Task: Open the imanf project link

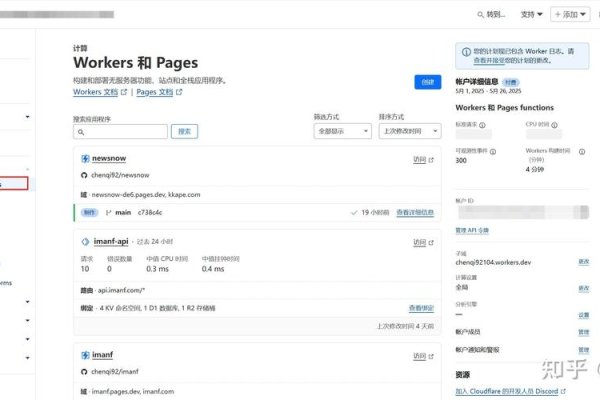Action: click(x=103, y=355)
